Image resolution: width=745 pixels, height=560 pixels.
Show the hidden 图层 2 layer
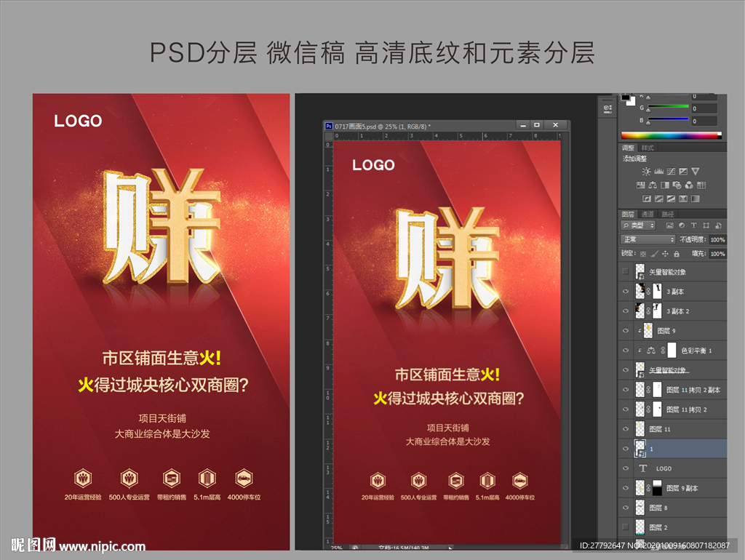coord(625,527)
